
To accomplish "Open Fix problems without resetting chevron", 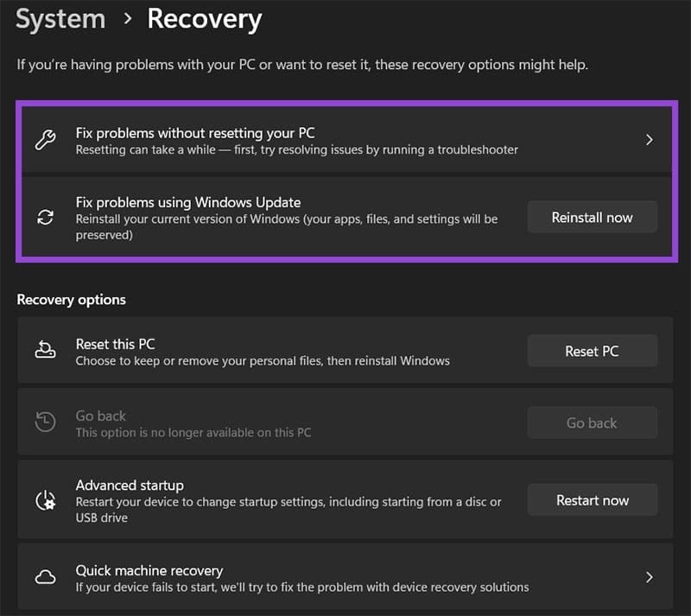I will [x=649, y=140].
